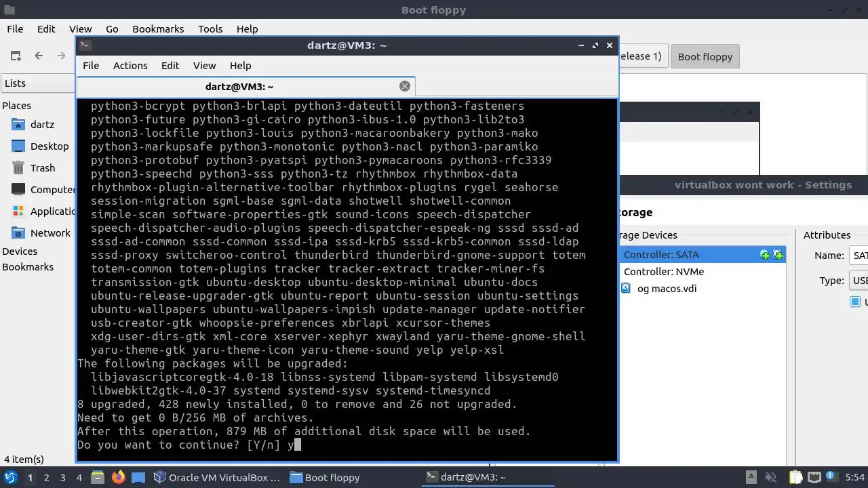
Task: Open the file manager's Help menu
Action: 247,29
